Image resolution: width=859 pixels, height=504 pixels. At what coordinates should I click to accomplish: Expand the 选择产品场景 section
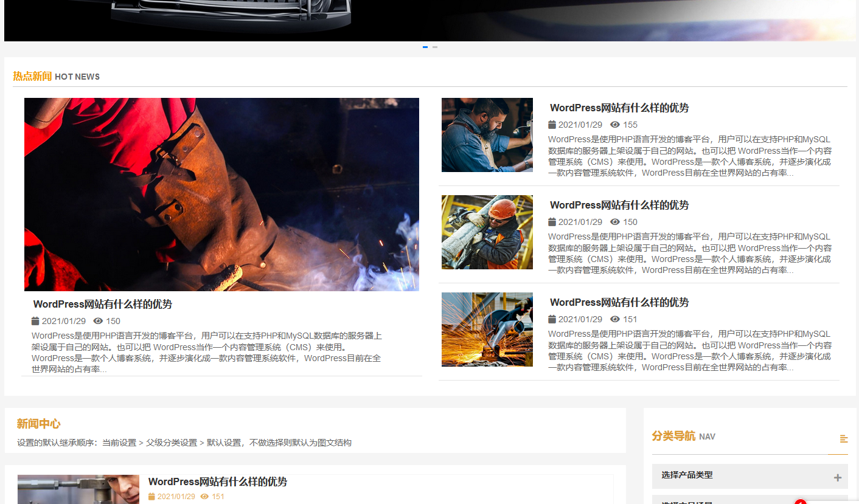point(749,501)
